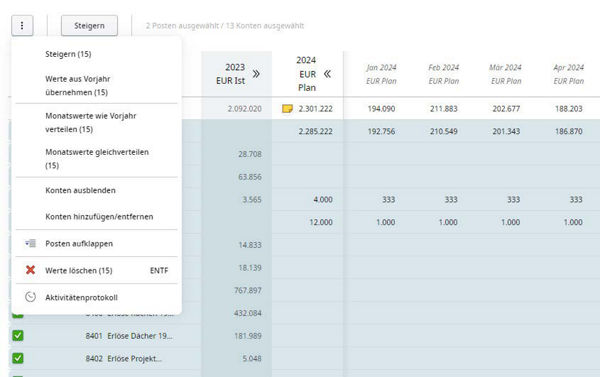Image resolution: width=600 pixels, height=377 pixels.
Task: Uncheck the 8401 Erlöse Dächer checkbox
Action: pyautogui.click(x=18, y=336)
